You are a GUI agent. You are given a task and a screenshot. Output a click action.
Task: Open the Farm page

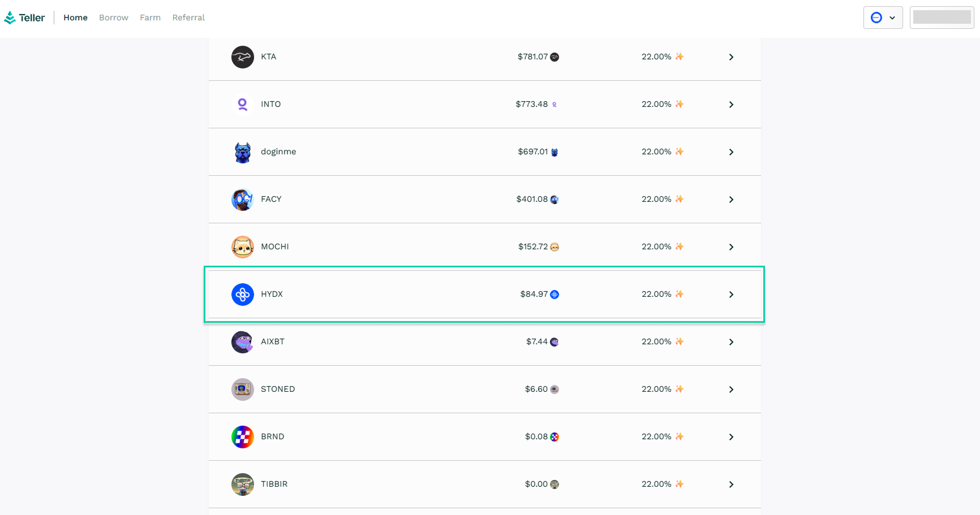(150, 18)
